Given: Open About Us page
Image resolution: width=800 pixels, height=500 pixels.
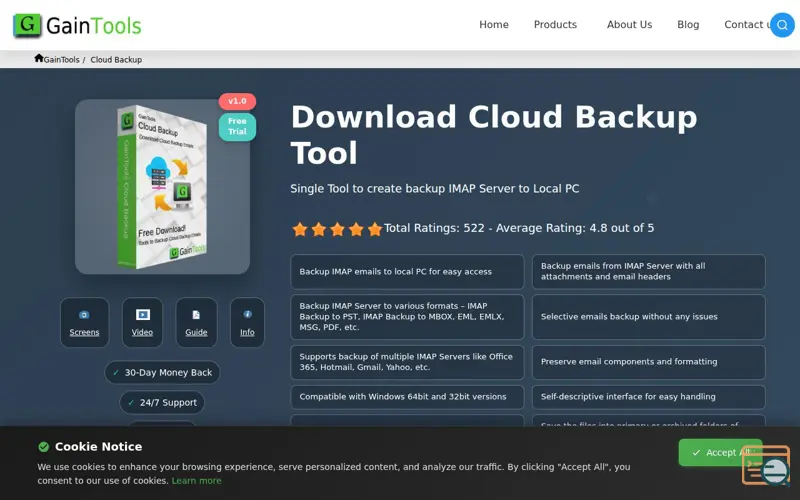Looking at the screenshot, I should click(x=629, y=24).
